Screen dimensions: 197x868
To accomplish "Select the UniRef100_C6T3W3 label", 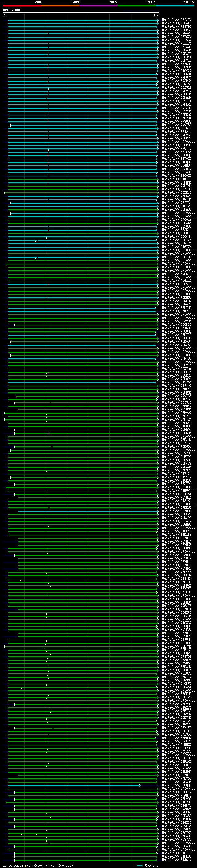I will pos(177,47).
